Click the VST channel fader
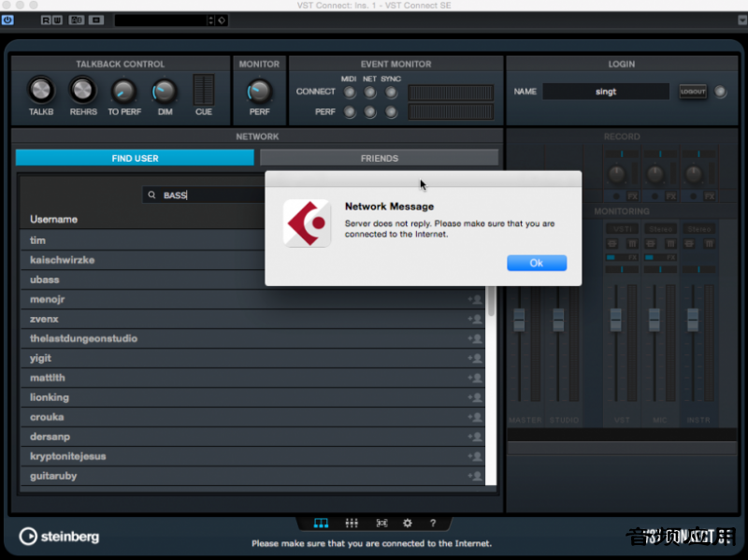This screenshot has height=560, width=748. click(x=616, y=320)
